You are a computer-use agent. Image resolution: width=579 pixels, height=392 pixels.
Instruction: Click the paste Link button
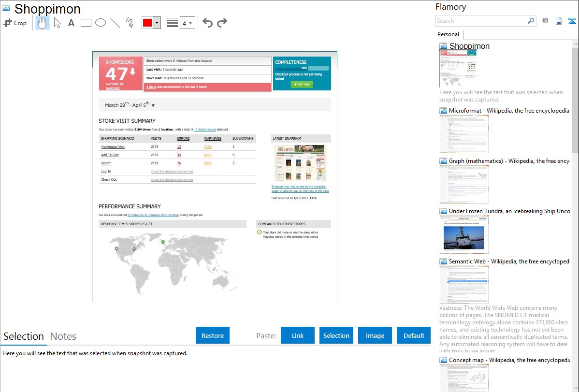coord(298,335)
